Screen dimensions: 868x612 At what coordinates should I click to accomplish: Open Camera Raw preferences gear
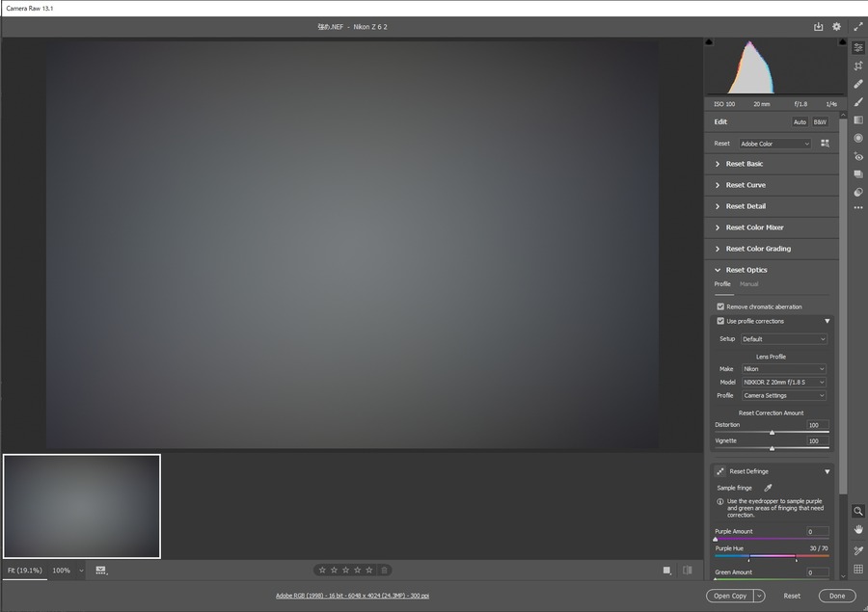pos(836,27)
